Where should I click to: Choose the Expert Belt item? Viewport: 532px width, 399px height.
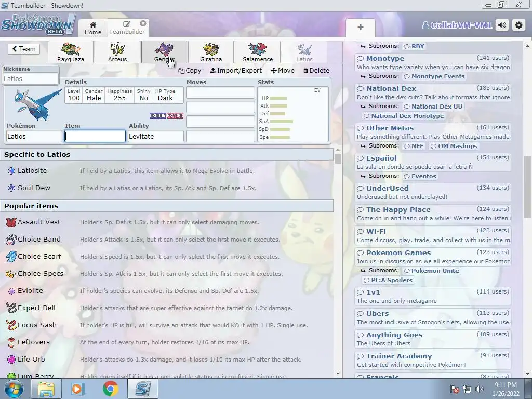(167, 308)
